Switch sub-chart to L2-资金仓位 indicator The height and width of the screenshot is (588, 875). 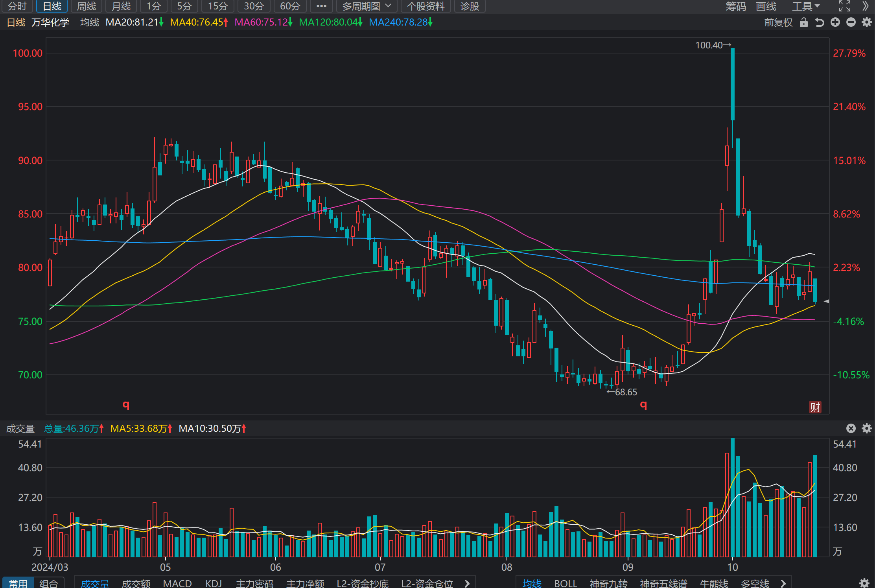point(427,583)
